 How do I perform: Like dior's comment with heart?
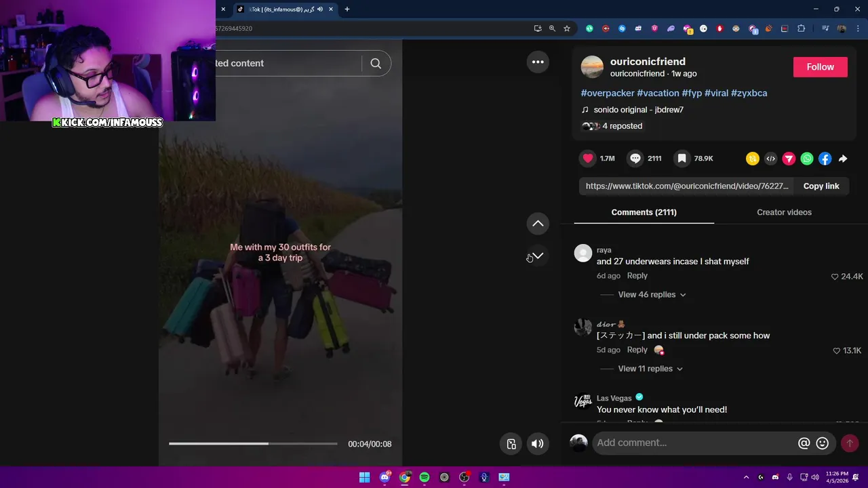pos(836,350)
